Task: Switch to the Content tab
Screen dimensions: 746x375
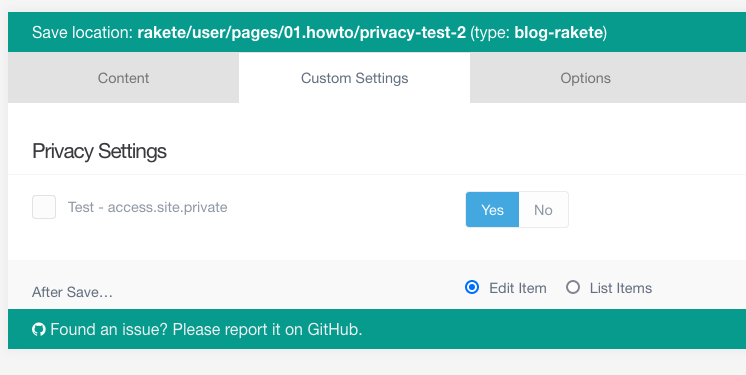Action: tap(123, 78)
